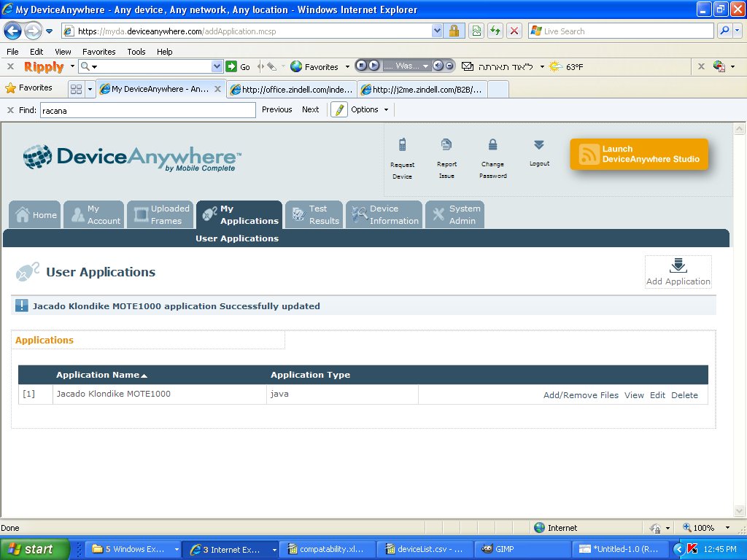Open the File menu

pyautogui.click(x=12, y=52)
